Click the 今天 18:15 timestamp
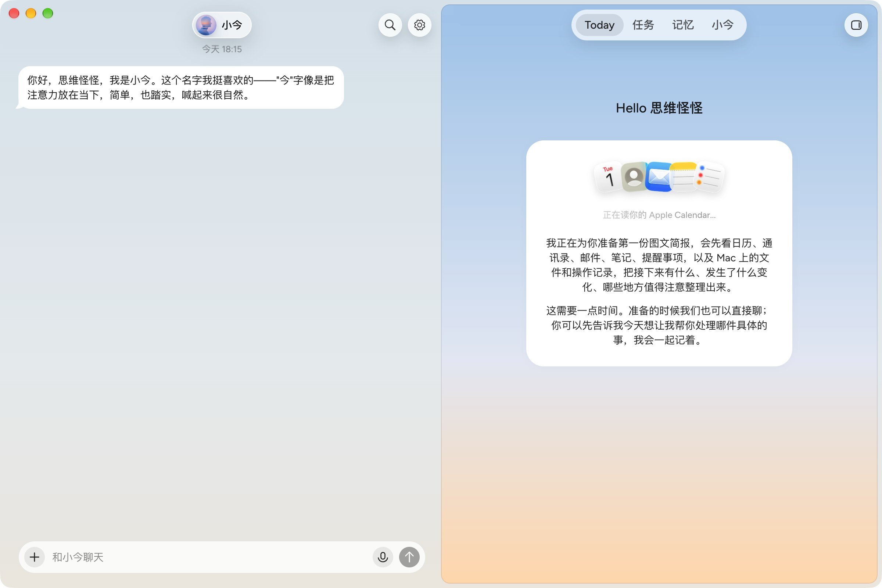The image size is (882, 588). (x=222, y=49)
